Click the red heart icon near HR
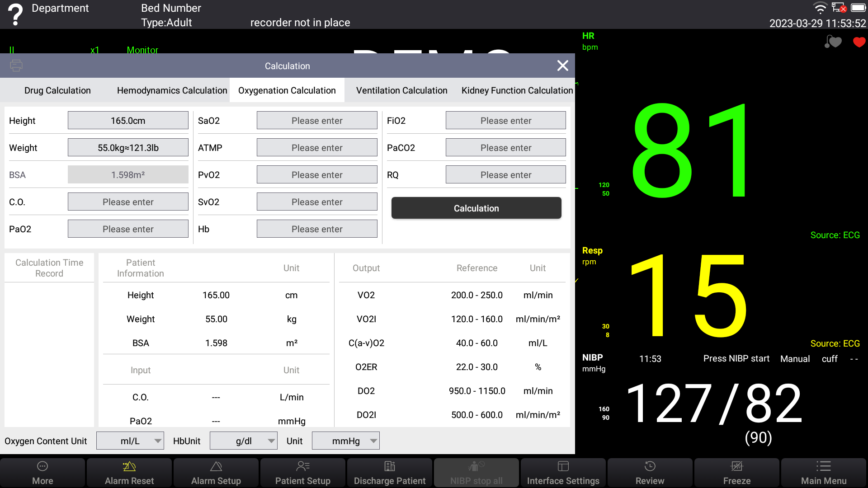868x488 pixels. coord(859,42)
